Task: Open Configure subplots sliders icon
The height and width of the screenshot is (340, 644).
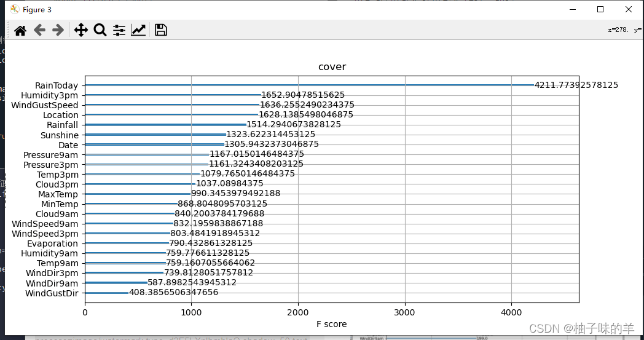Action: (x=119, y=30)
